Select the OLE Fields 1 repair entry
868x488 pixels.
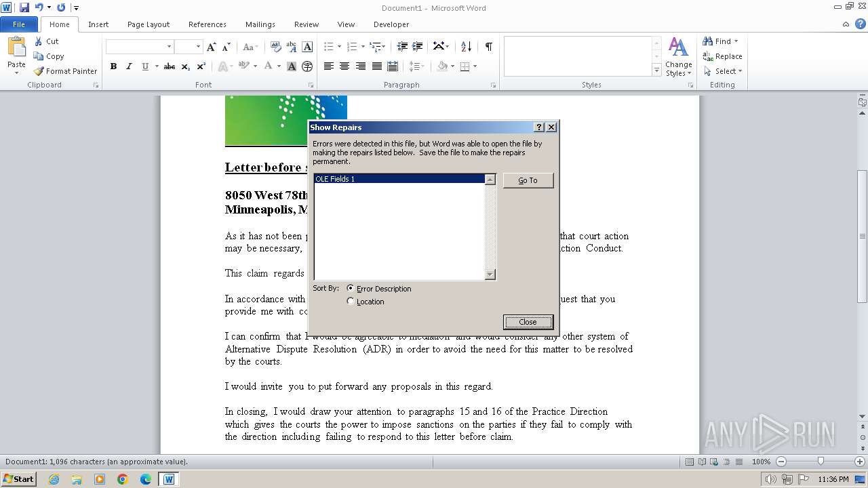click(x=399, y=179)
